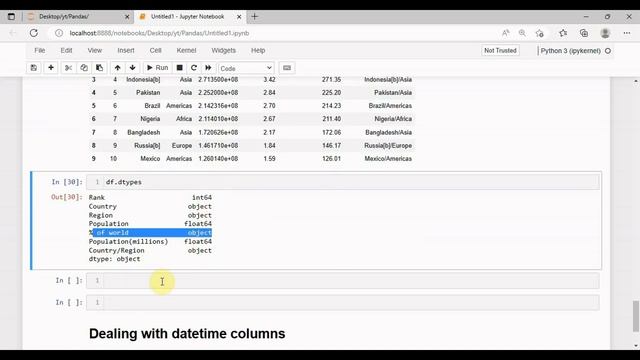This screenshot has height=360, width=640.
Task: Open the browser profile icon
Action: [x=605, y=33]
